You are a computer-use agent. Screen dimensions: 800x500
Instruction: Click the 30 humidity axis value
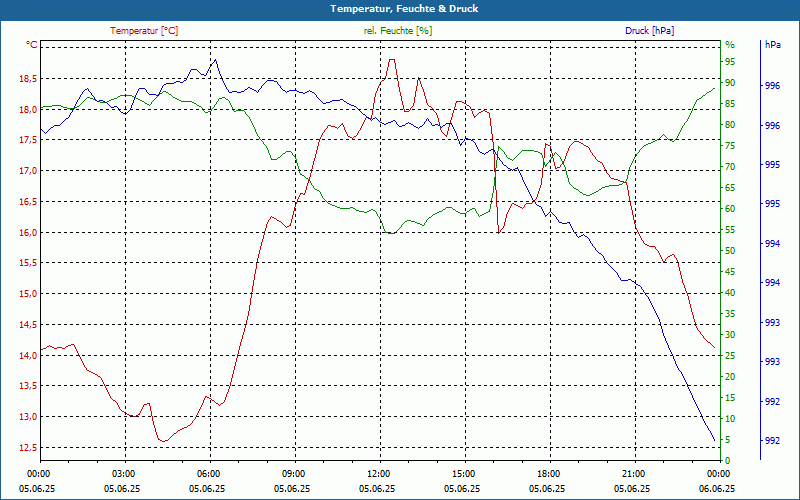(730, 334)
